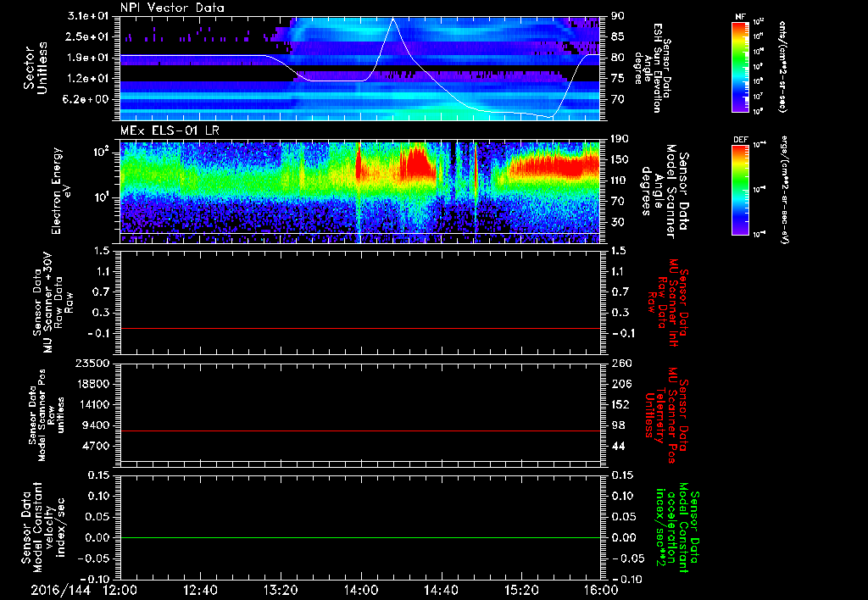
Task: Click the "MU Scanner +30V Raw Data" axis title
Action: pos(53,303)
